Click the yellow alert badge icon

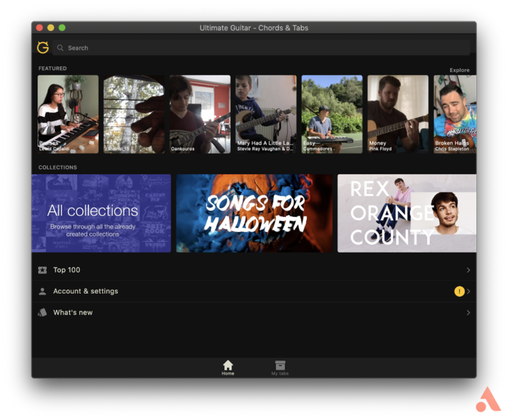pos(459,292)
